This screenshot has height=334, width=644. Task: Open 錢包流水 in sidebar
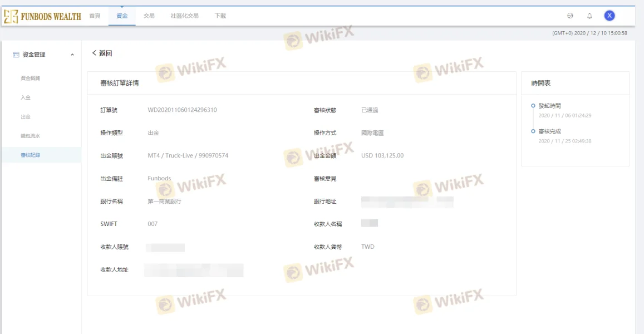coord(31,136)
